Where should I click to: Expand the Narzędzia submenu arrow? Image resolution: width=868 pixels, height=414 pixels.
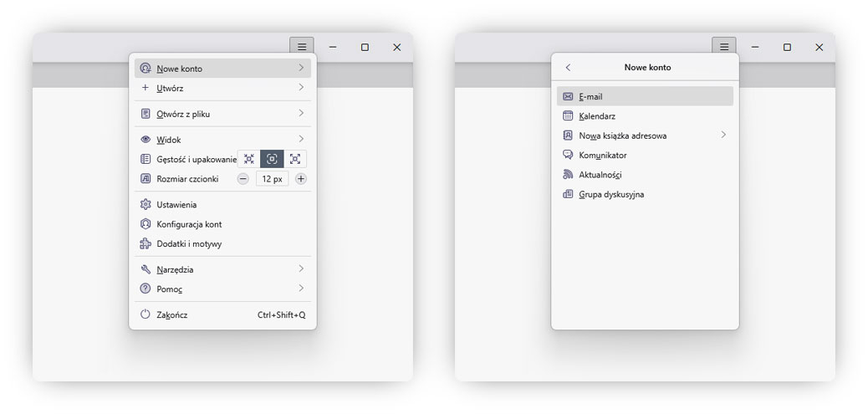301,268
